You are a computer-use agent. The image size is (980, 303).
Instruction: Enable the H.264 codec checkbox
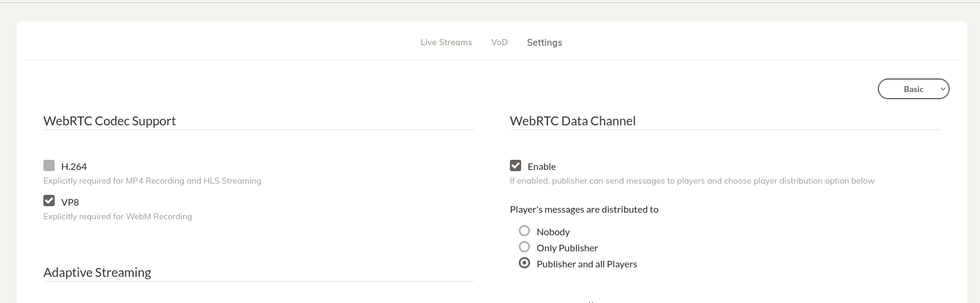click(49, 165)
